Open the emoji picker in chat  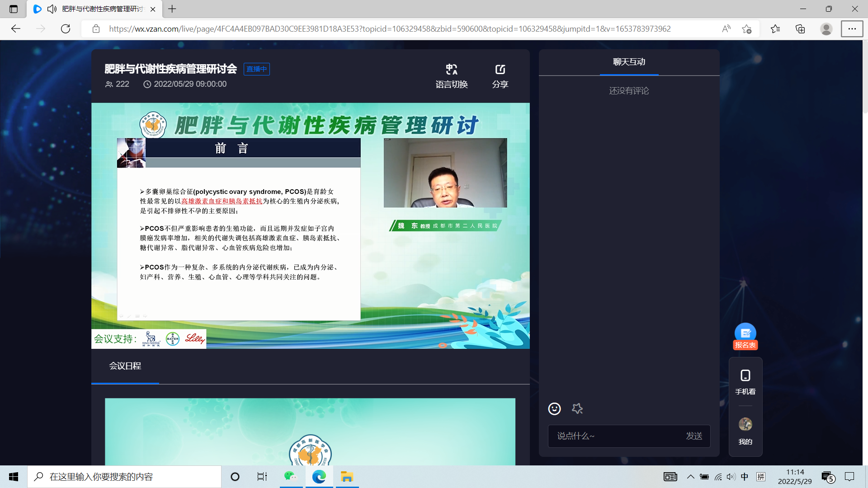[554, 408]
